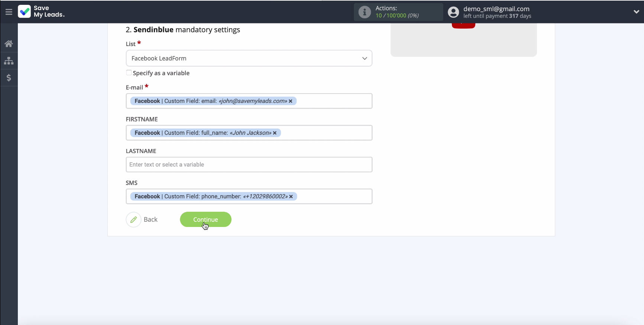Click into the LASTNAME field
This screenshot has width=644, height=325.
point(249,165)
